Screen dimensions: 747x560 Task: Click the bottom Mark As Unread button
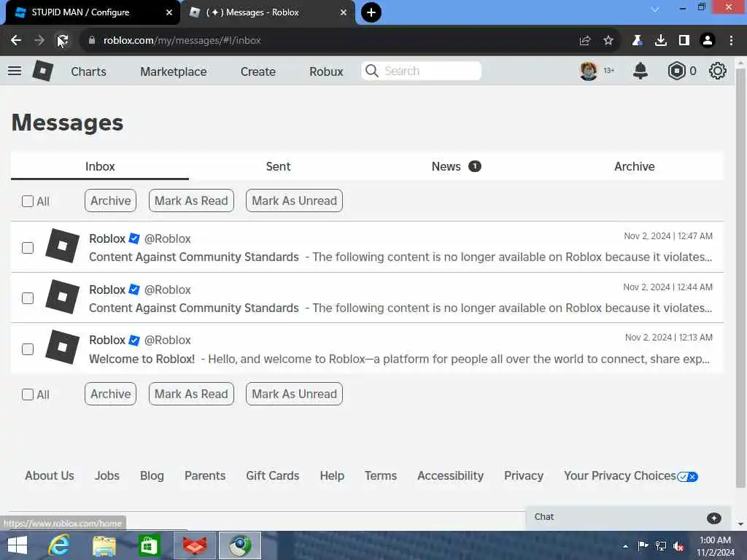[x=294, y=394]
